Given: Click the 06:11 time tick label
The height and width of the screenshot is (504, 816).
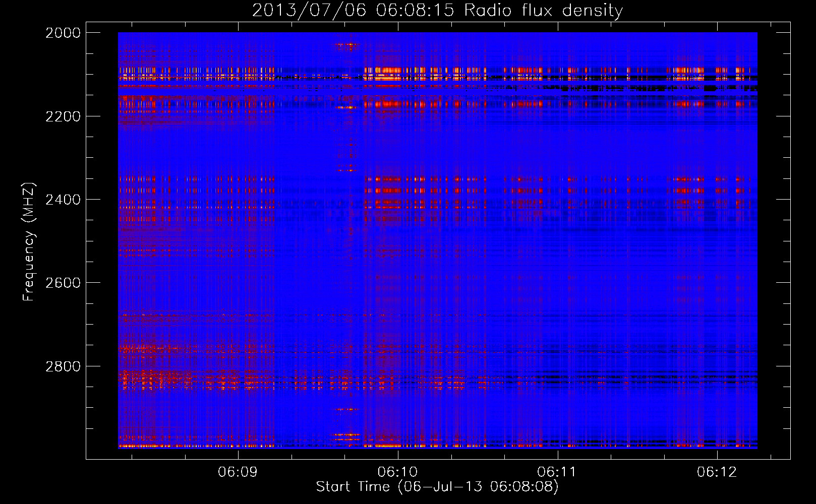Looking at the screenshot, I should (x=557, y=472).
